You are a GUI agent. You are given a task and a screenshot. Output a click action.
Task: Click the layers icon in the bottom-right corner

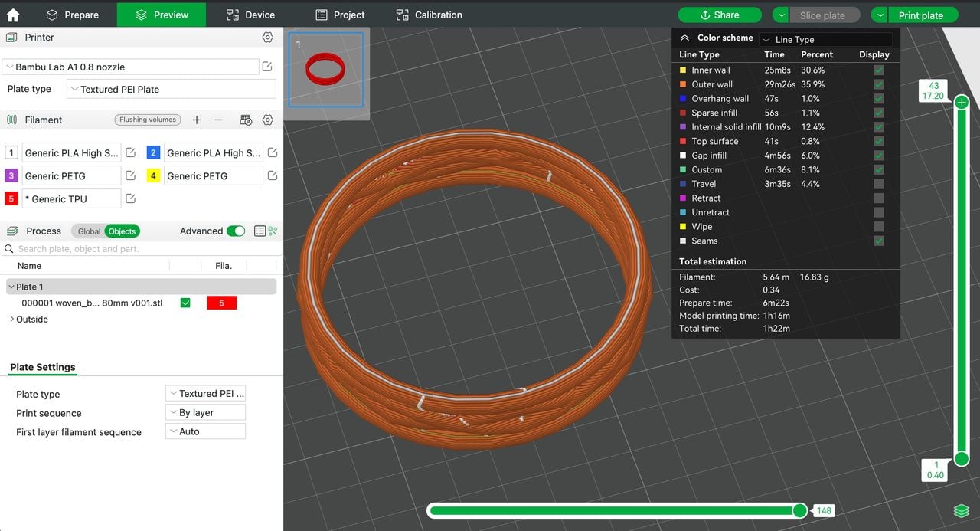961,511
